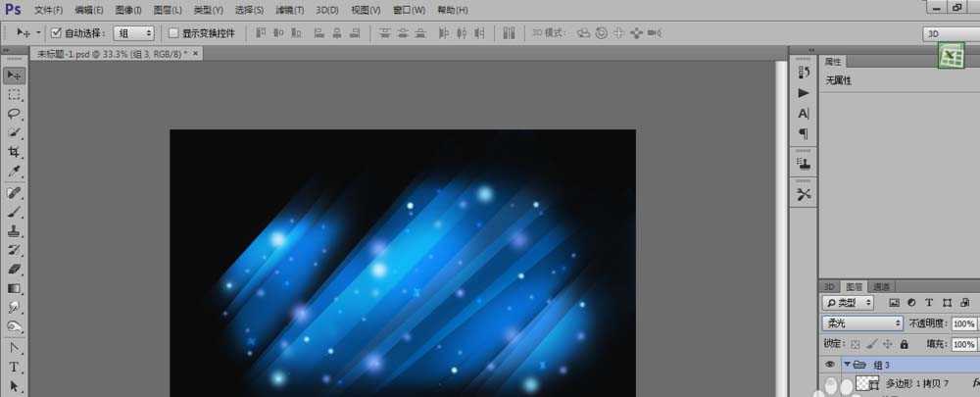Select the Clone Stamp tool

(15, 230)
